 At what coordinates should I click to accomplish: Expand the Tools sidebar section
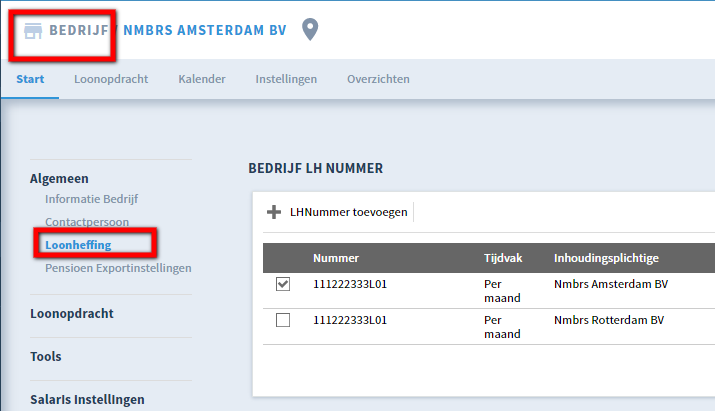46,356
